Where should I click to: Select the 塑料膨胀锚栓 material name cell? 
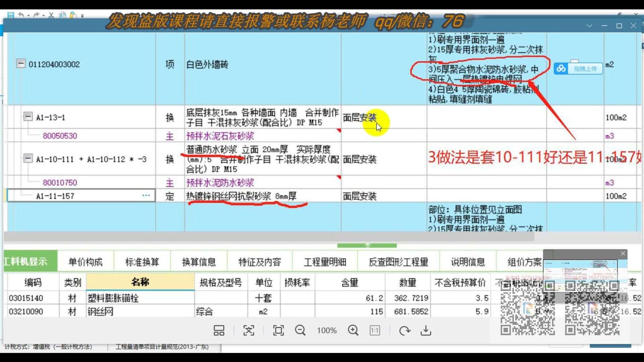coord(140,298)
